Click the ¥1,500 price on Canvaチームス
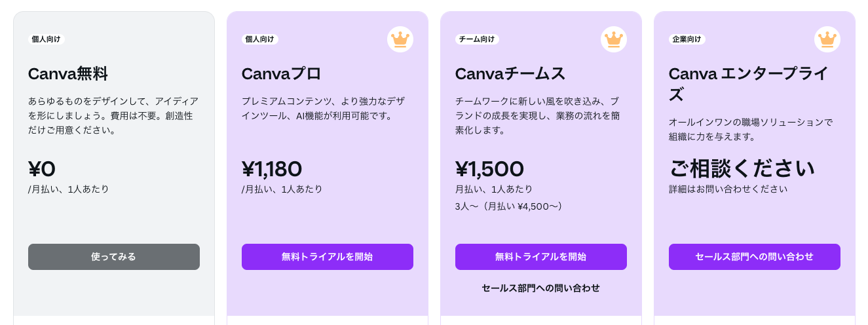 [490, 169]
